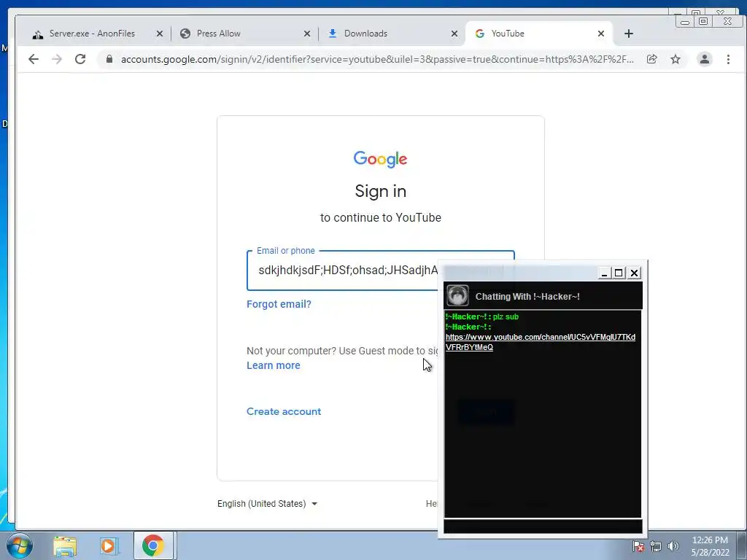The height and width of the screenshot is (560, 747).
Task: Click the hacker avatar in chat window
Action: tap(457, 296)
